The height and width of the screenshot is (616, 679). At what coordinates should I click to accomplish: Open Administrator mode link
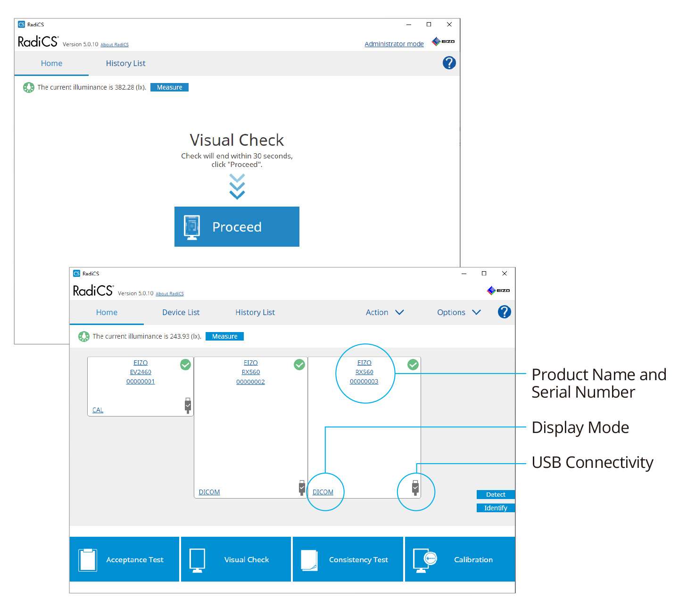tap(394, 44)
